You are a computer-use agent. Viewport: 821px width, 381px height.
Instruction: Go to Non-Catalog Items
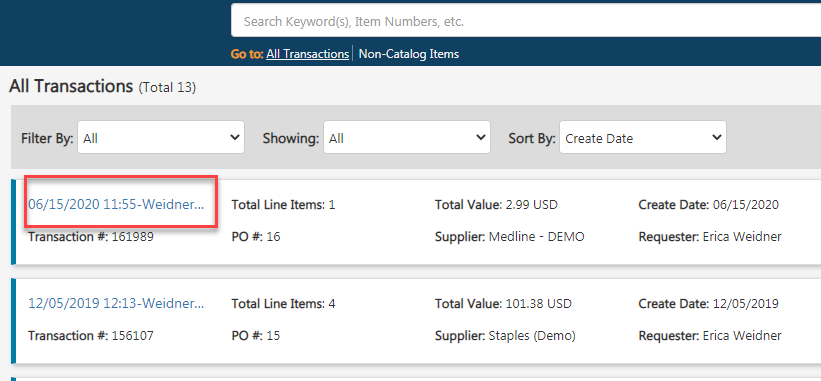[x=408, y=54]
